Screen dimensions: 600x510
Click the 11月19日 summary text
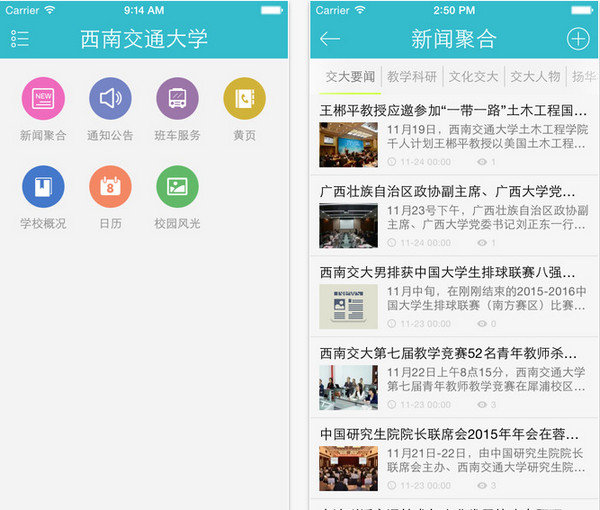[x=487, y=137]
